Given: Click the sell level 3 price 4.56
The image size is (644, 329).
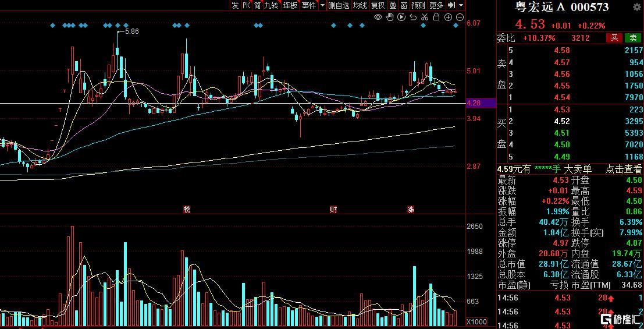Looking at the screenshot, I should [562, 74].
